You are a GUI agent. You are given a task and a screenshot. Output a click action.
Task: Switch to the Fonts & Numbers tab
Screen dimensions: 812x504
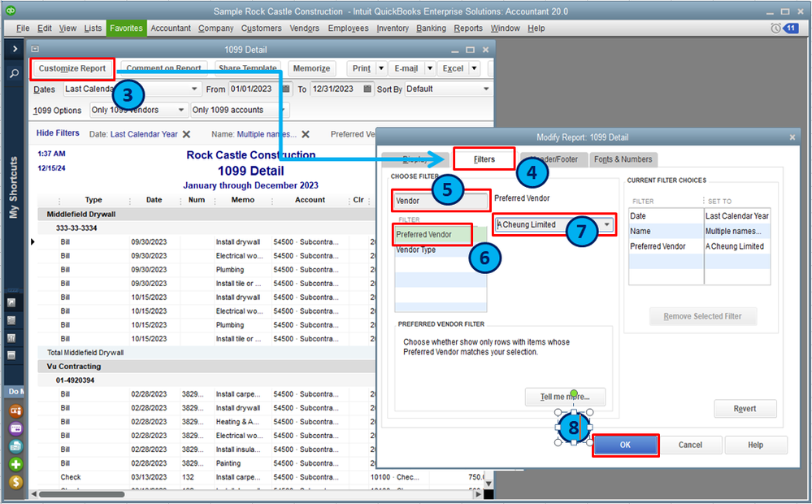click(623, 159)
